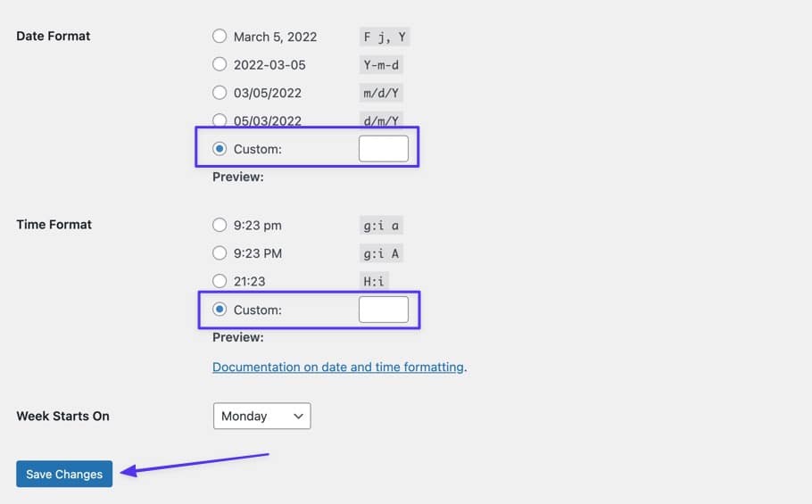The image size is (812, 504).
Task: Choose the "9:23 PM" uppercase time format radio
Action: [220, 253]
